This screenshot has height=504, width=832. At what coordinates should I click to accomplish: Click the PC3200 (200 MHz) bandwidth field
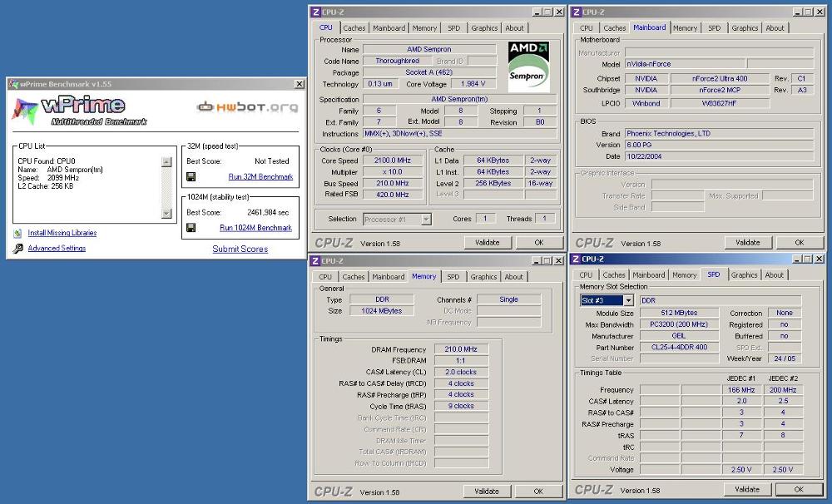click(x=679, y=324)
